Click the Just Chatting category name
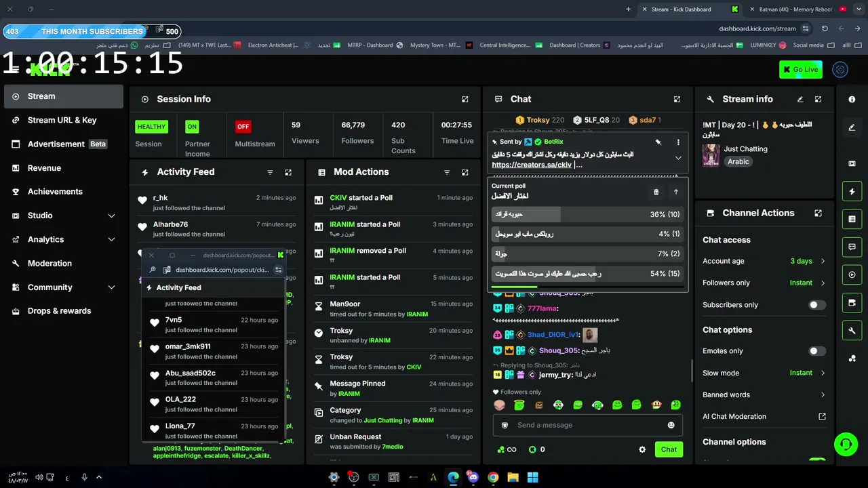 pyautogui.click(x=745, y=149)
